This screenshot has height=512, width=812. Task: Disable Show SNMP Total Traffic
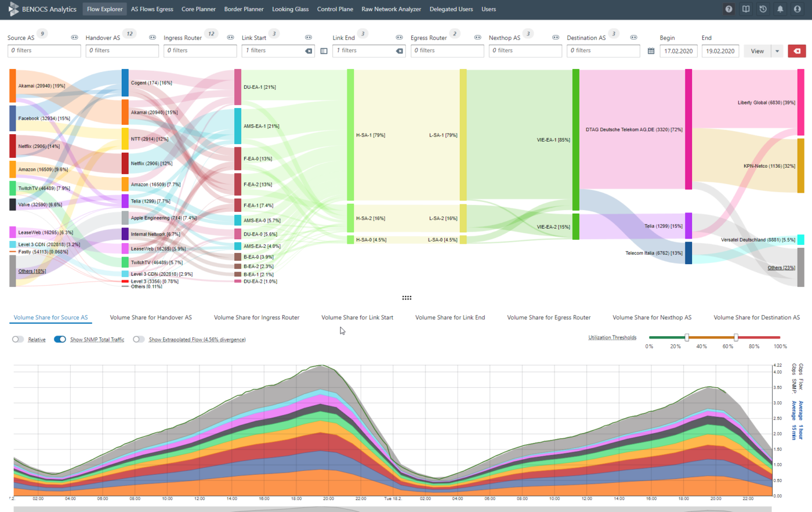tap(60, 339)
